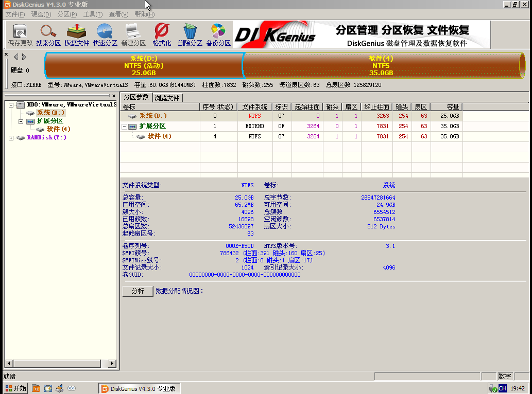Click the 扩展分区 icon in the partition table
This screenshot has width=532, height=394.
point(132,127)
